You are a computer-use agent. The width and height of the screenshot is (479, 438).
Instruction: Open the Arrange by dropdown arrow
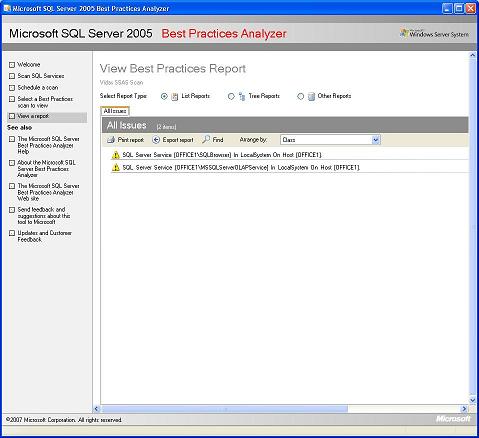tap(376, 140)
